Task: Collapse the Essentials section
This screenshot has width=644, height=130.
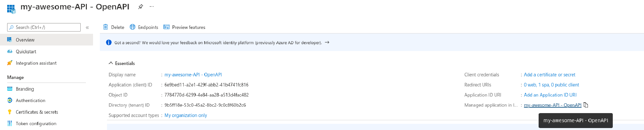Action: coord(111,63)
